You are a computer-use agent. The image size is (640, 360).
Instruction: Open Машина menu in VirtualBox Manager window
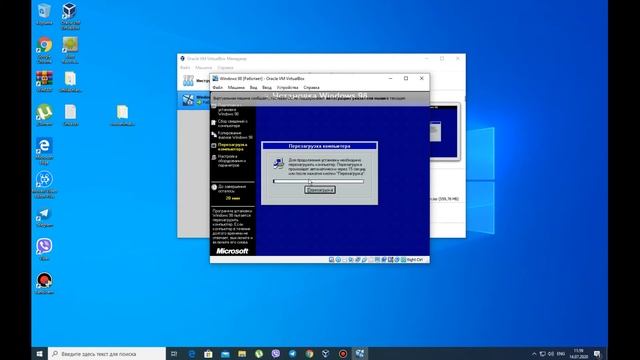[x=203, y=67]
